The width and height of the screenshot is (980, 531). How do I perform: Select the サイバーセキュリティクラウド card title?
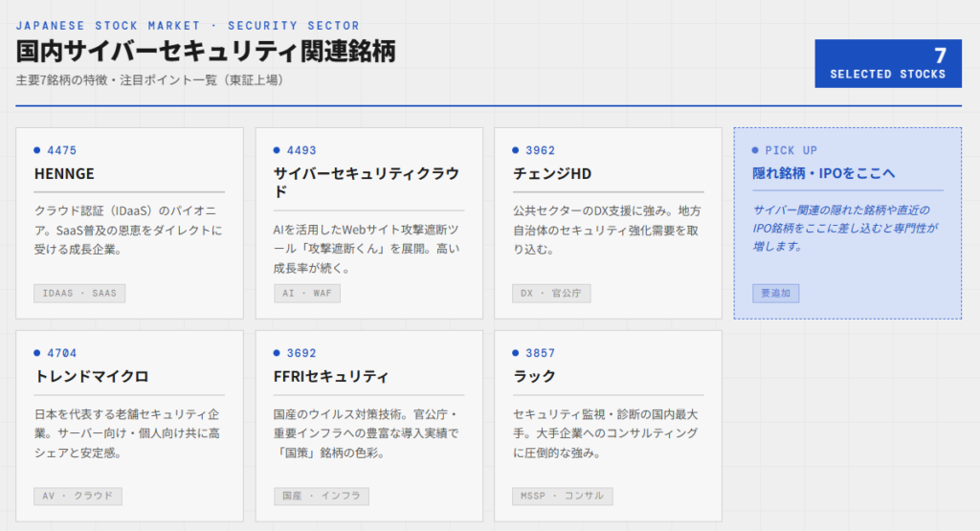pos(367,183)
